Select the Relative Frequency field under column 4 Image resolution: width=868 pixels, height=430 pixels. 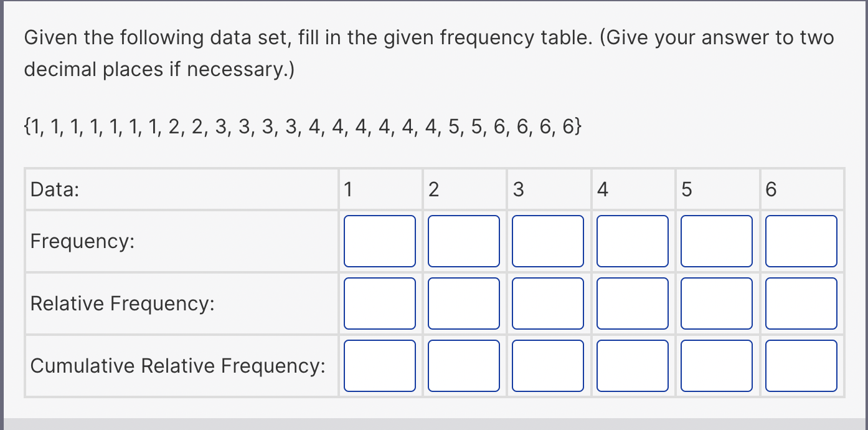click(632, 303)
